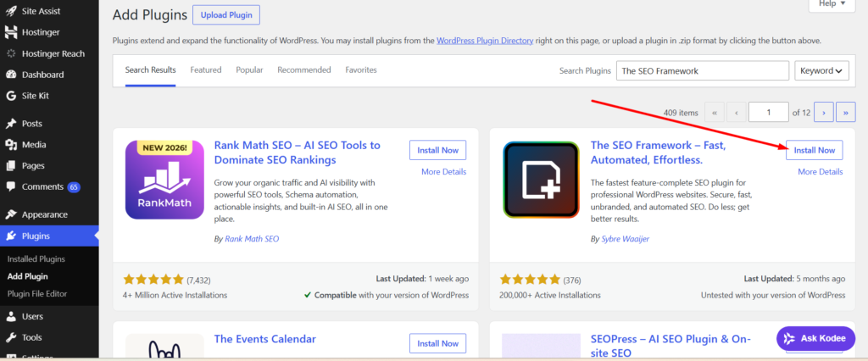Viewport: 868px width, 361px height.
Task: Click the Posts menu label
Action: pyautogui.click(x=32, y=124)
